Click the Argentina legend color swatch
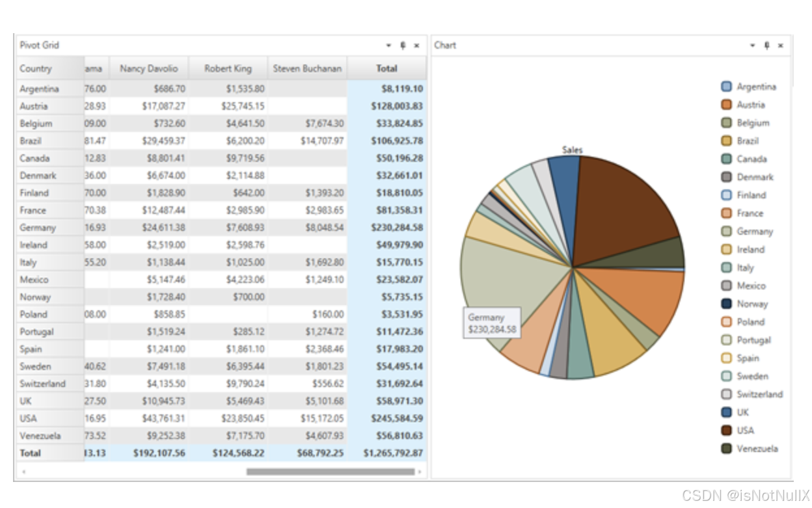Image resolution: width=812 pixels, height=508 pixels. coord(727,87)
